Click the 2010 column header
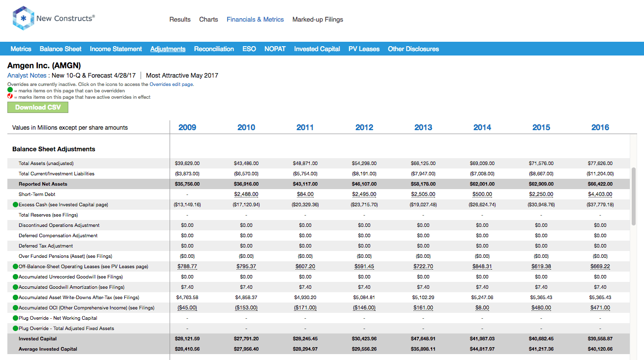Image resolution: width=644 pixels, height=360 pixels. (x=246, y=127)
